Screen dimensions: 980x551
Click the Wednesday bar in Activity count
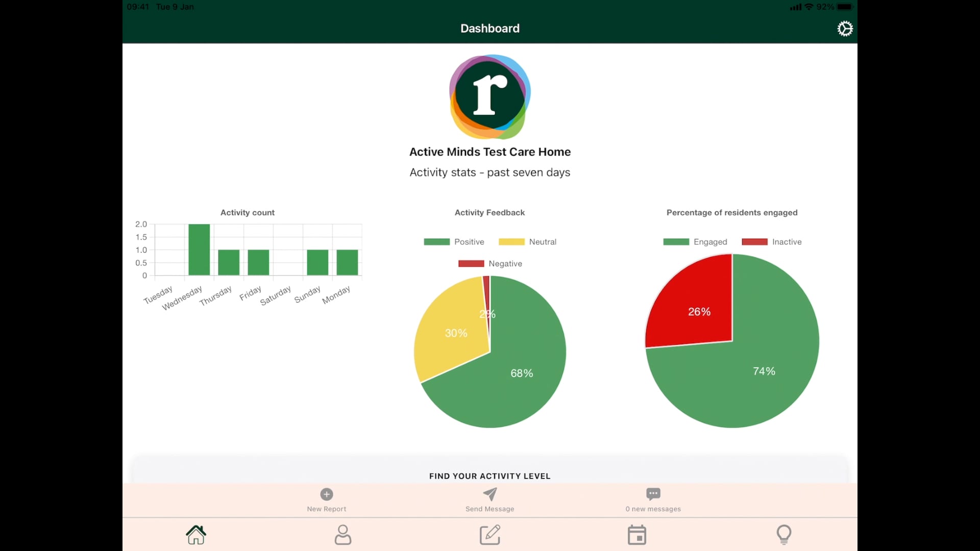(x=199, y=250)
